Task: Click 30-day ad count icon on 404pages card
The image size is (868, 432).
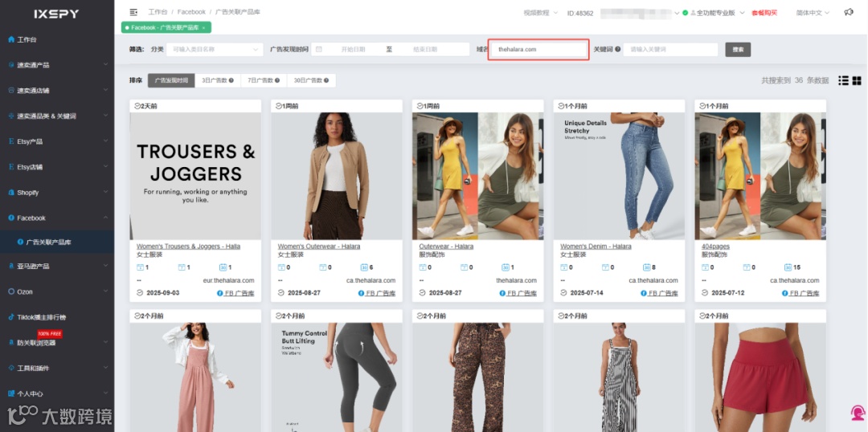Action: pos(788,267)
